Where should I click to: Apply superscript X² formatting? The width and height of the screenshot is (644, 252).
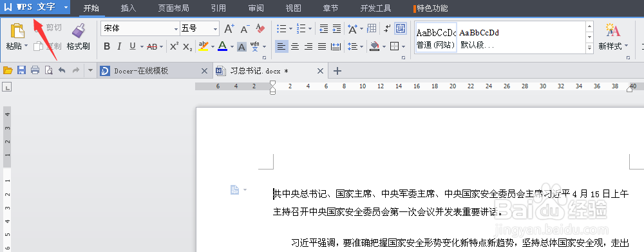(175, 46)
